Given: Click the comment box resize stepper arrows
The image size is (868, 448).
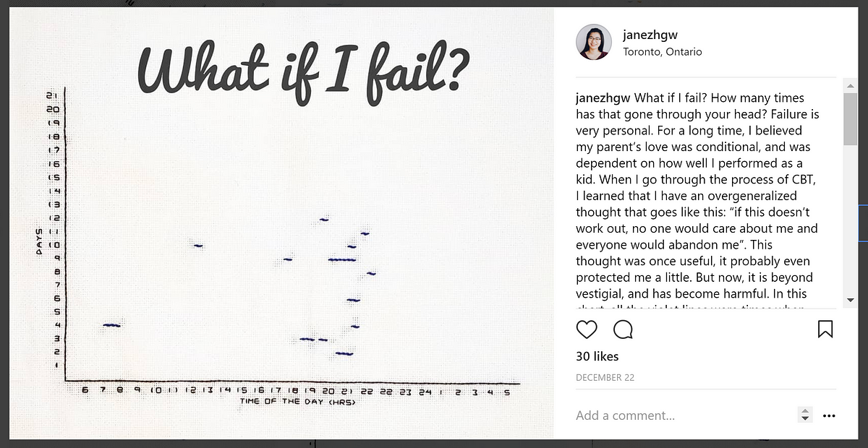Looking at the screenshot, I should click(x=804, y=415).
